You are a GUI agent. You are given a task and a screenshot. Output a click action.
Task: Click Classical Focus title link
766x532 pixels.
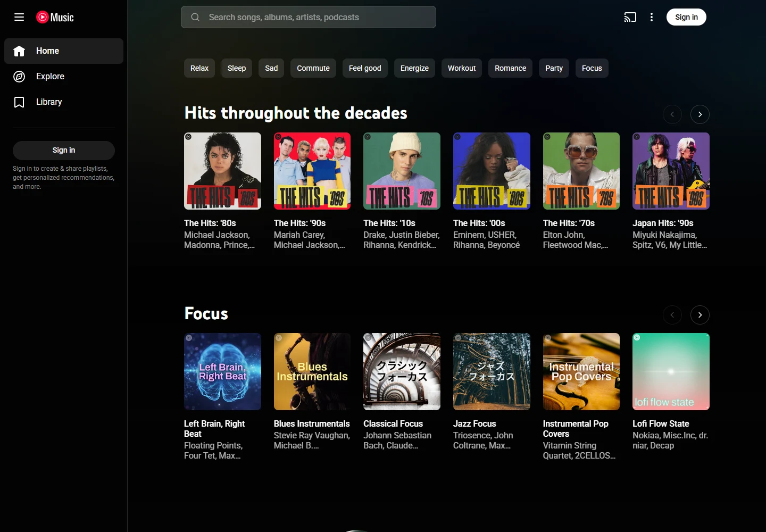pyautogui.click(x=393, y=423)
